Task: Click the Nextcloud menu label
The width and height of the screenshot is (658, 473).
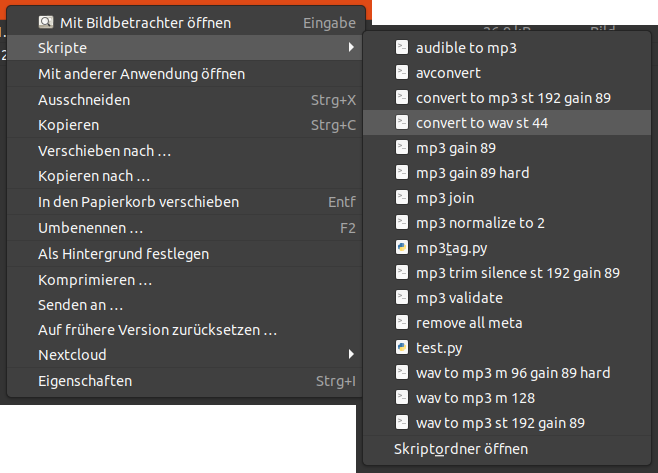Action: 72,355
